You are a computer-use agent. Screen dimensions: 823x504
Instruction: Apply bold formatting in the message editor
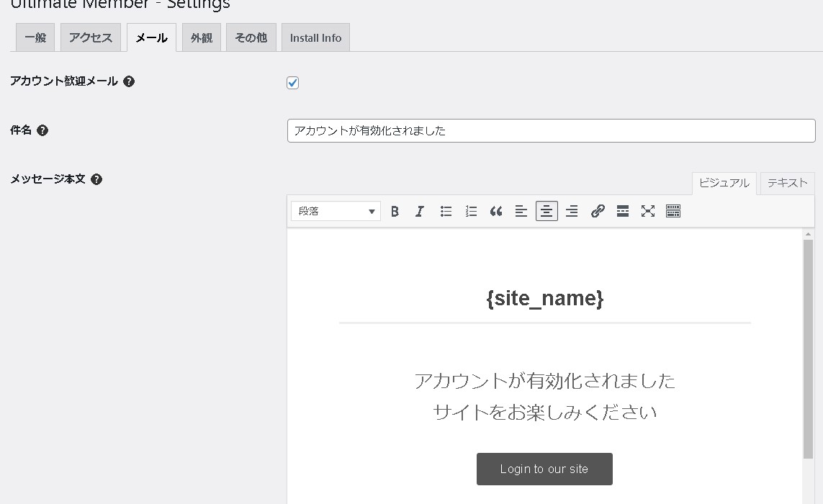tap(395, 211)
